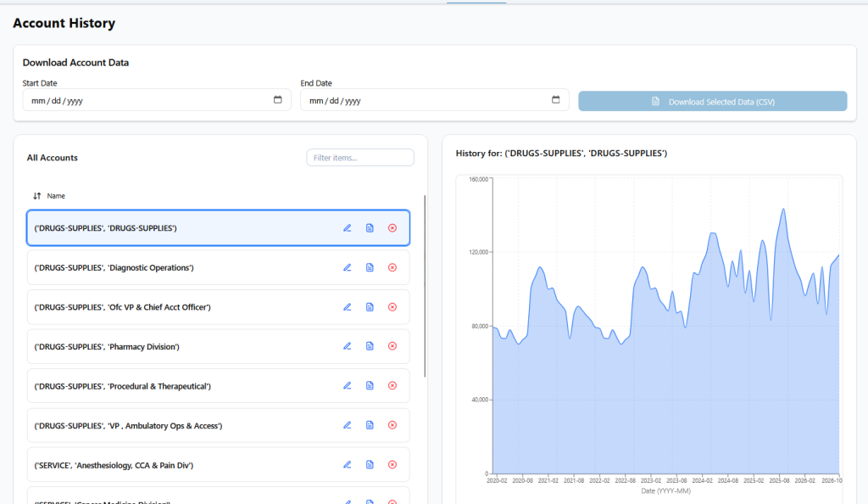This screenshot has width=868, height=504.
Task: Click document icon for 'Anesthesiology, CCA & Pain Div'
Action: tap(370, 465)
